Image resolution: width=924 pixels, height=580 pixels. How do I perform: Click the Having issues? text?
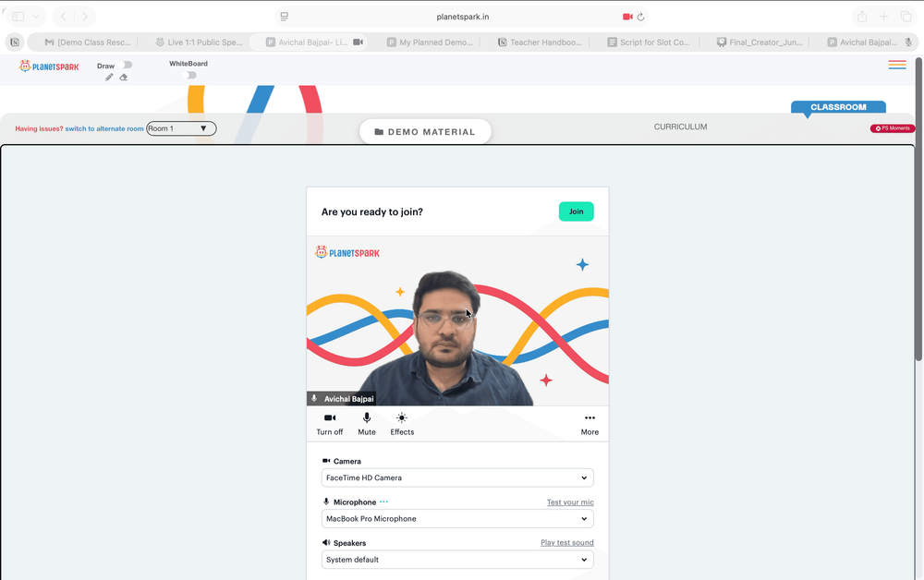click(39, 128)
